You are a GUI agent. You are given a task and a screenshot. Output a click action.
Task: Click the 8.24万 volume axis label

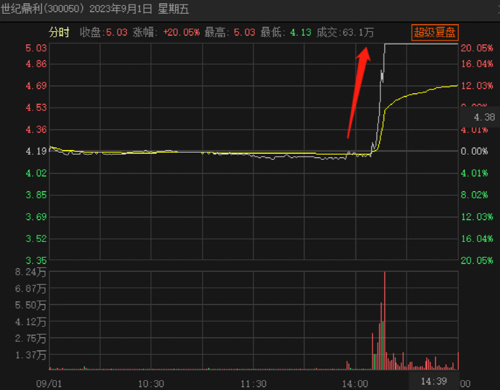[30, 272]
